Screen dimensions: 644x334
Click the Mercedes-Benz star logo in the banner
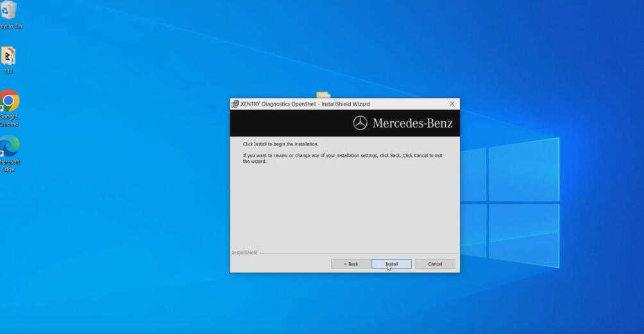click(360, 123)
